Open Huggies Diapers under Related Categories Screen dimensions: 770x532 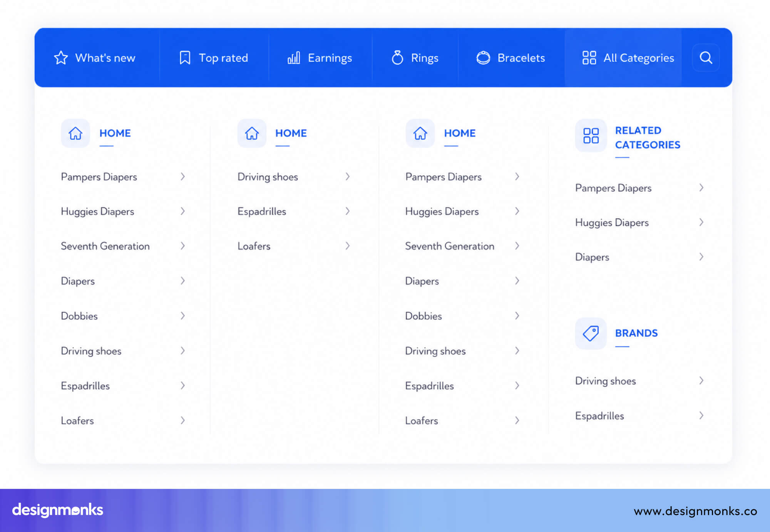[x=612, y=223]
